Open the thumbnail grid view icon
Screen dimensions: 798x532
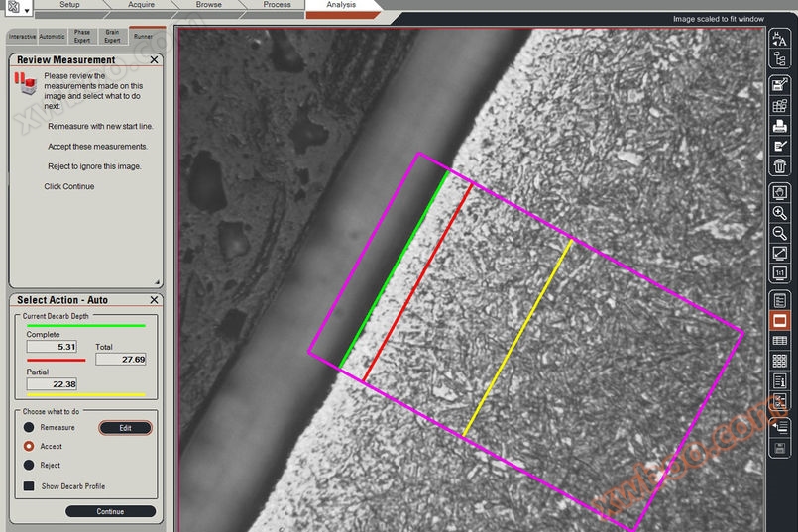coord(780,361)
